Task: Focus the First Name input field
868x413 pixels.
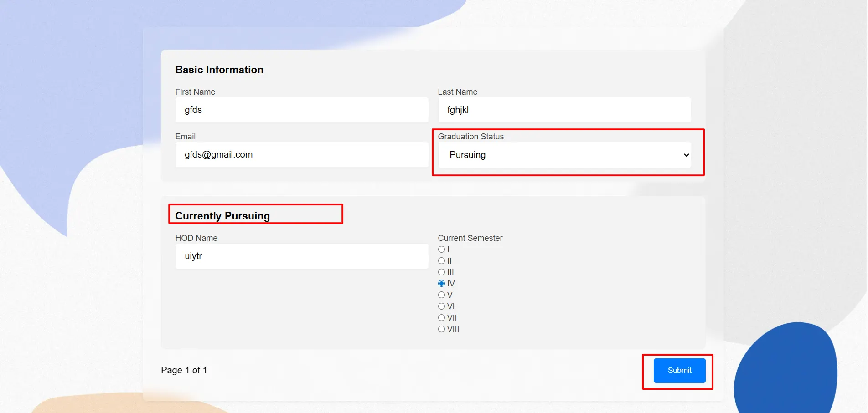Action: click(x=301, y=110)
